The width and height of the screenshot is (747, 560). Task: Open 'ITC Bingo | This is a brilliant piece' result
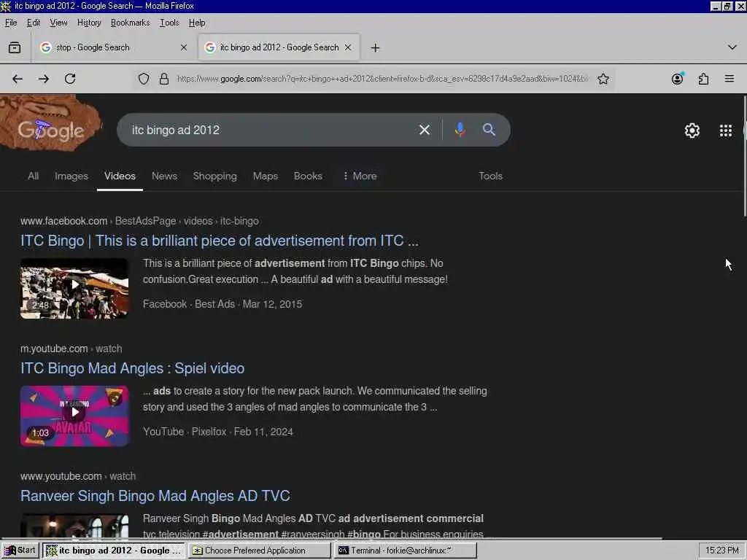219,241
